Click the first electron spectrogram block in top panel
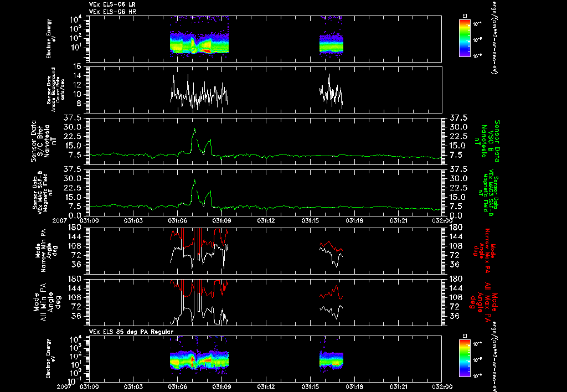567x392 pixels. [199, 42]
